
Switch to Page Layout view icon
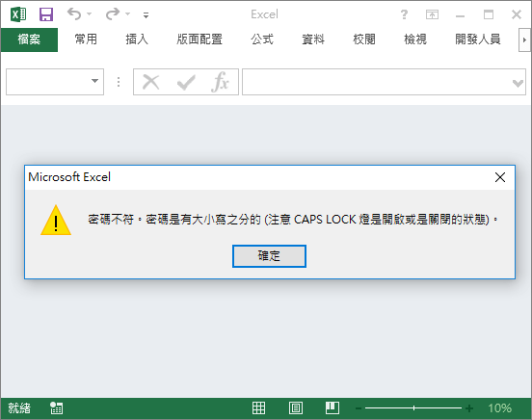coord(296,407)
